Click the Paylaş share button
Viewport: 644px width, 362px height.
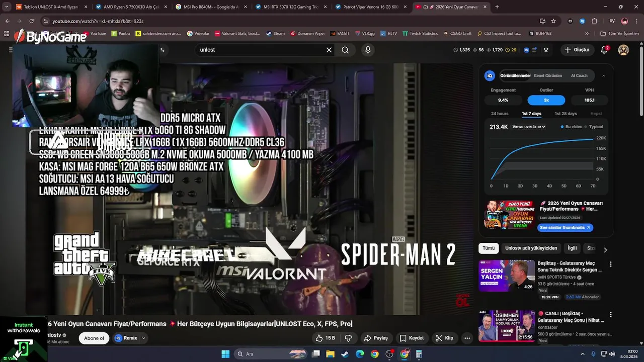pos(376,338)
